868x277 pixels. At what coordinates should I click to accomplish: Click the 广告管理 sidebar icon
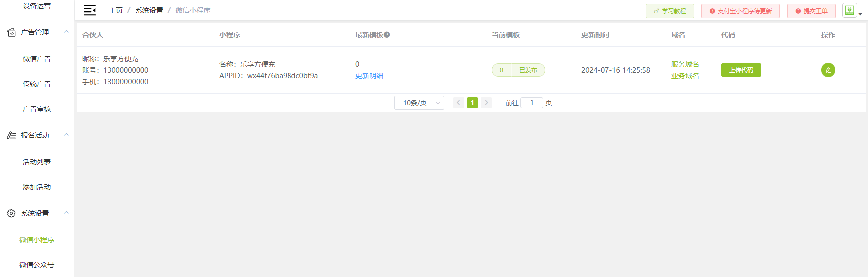[x=11, y=32]
